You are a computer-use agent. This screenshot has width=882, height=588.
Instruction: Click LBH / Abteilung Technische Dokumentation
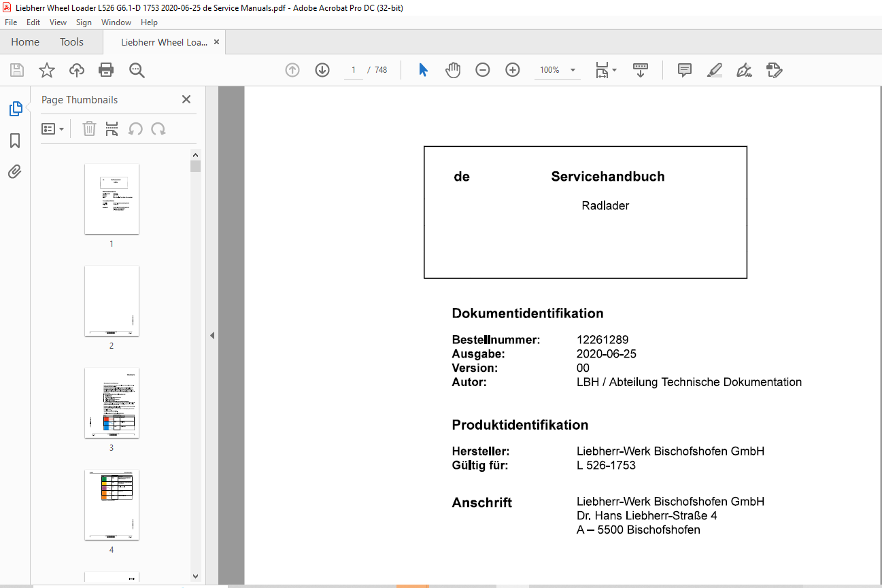(689, 383)
